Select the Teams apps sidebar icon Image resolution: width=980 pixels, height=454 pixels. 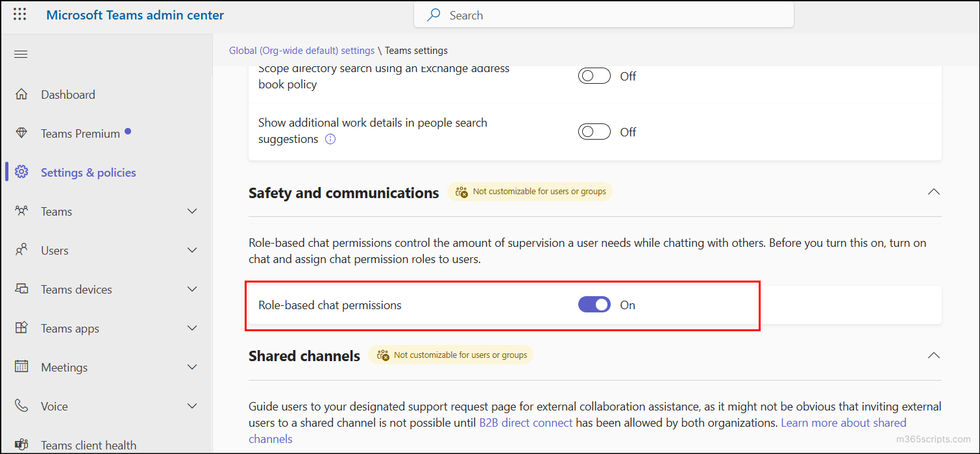click(x=21, y=328)
